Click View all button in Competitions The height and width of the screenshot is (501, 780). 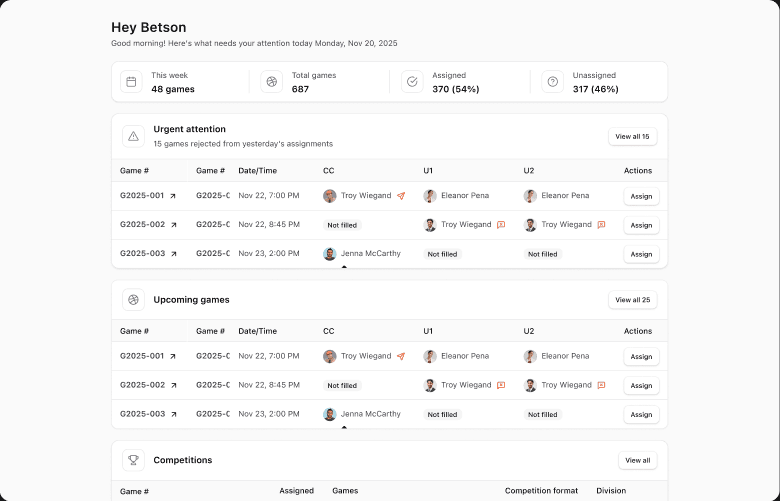click(x=638, y=461)
